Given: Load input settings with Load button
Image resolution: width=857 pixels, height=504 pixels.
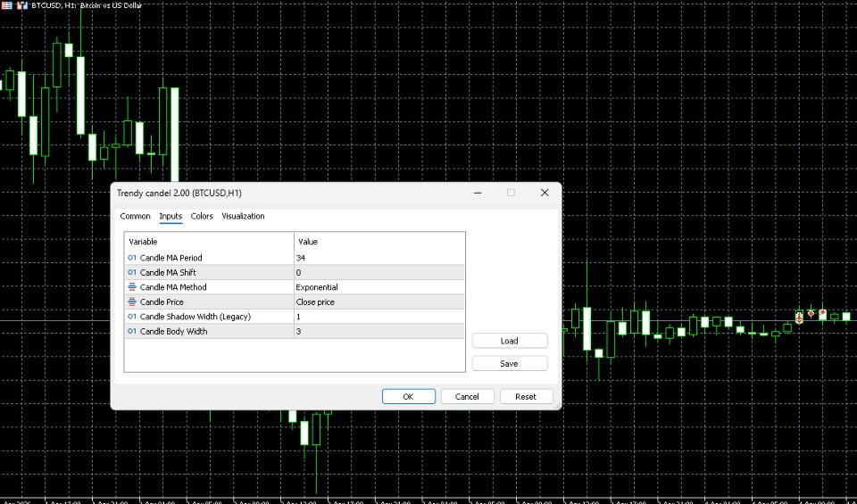Looking at the screenshot, I should pyautogui.click(x=510, y=341).
